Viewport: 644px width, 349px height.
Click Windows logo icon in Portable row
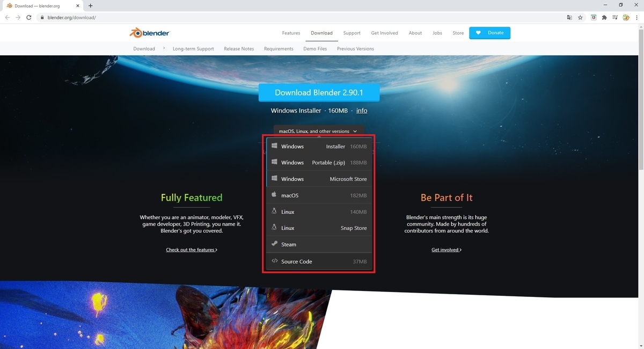coord(274,162)
